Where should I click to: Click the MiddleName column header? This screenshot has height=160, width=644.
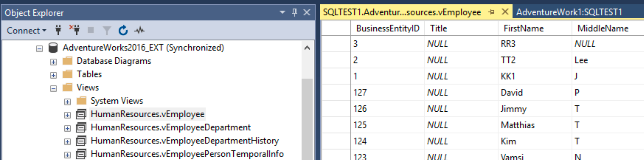(608, 28)
